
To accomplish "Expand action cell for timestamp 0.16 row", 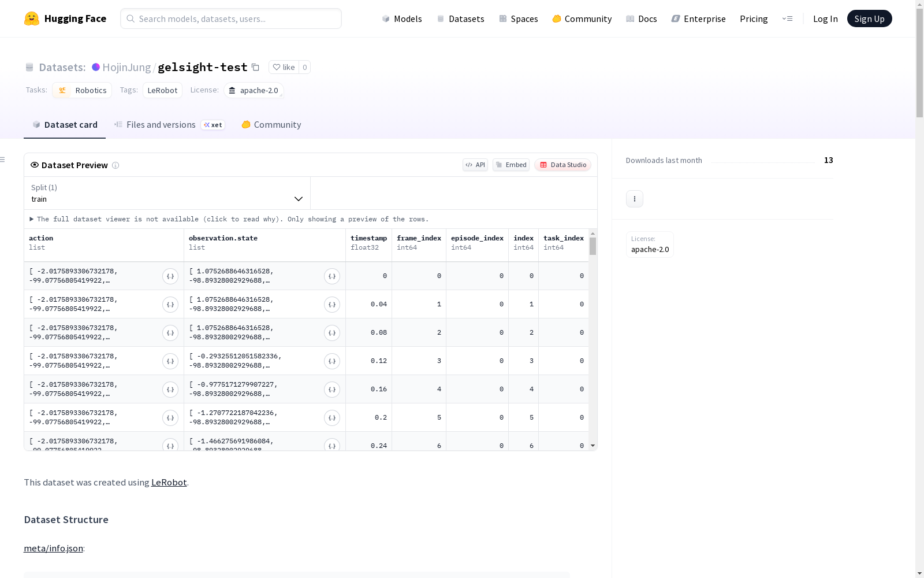I will point(170,390).
